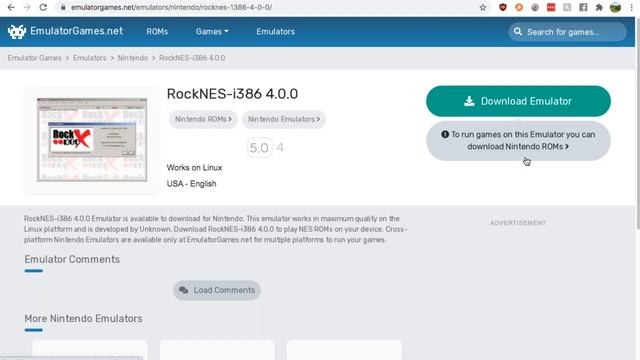Click the EmulatorGames.net mascot logo
This screenshot has width=640, height=360.
click(17, 31)
